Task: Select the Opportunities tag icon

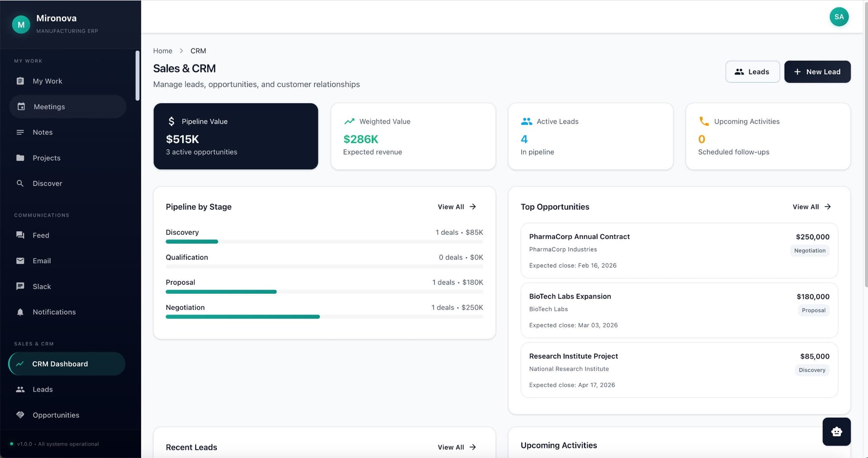Action: tap(21, 415)
